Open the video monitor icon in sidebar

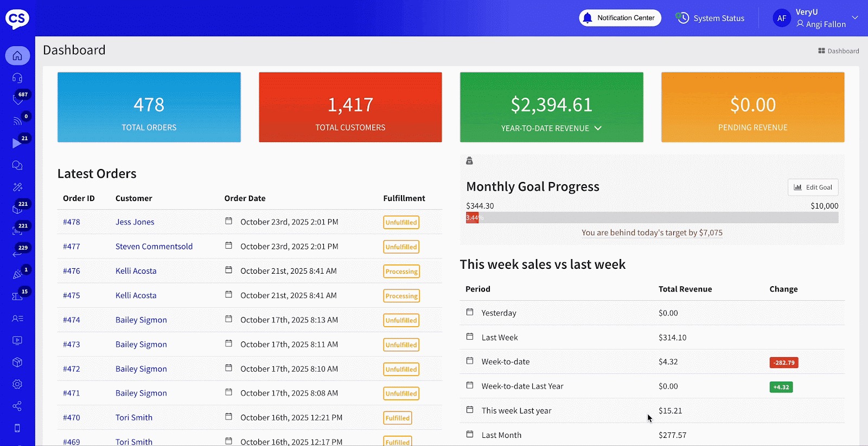(x=17, y=340)
